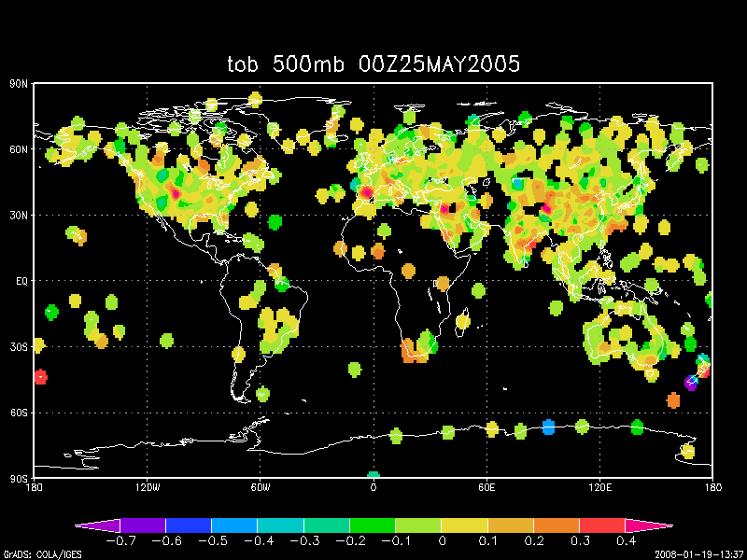Click the 120W longitude axis label
The width and height of the screenshot is (747, 560).
pos(148,488)
